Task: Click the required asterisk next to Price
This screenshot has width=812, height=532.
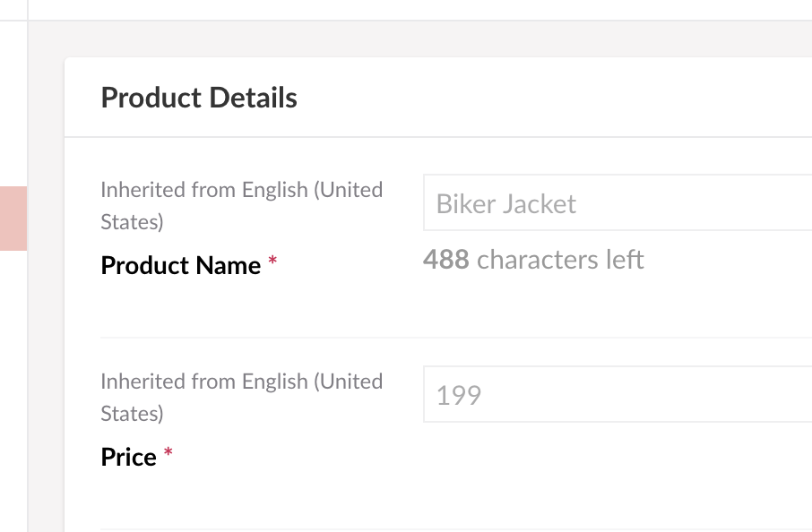Action: point(168,451)
